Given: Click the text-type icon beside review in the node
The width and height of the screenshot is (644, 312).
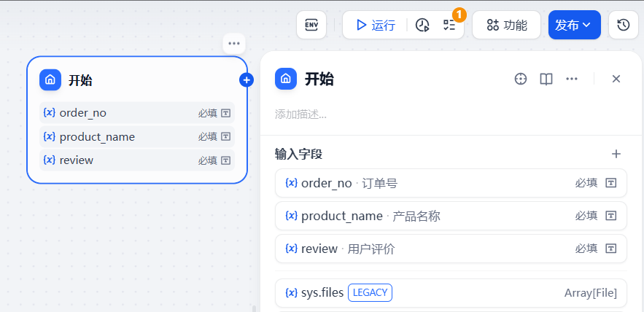Looking at the screenshot, I should (x=225, y=160).
